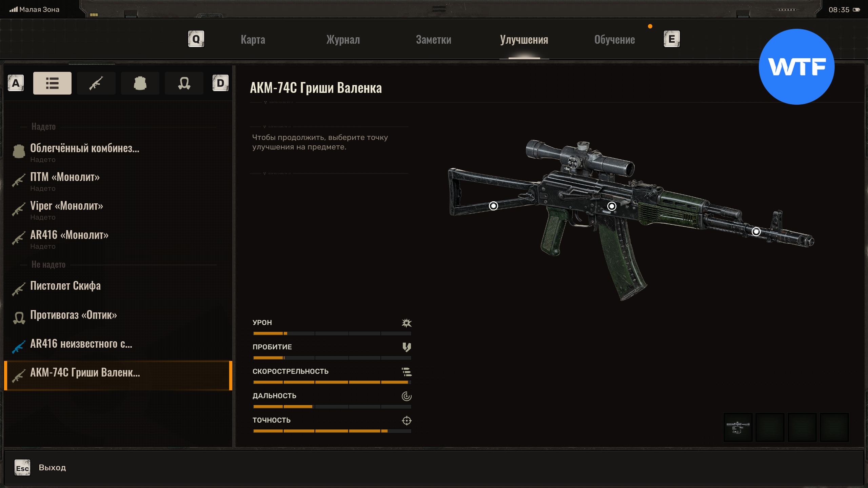Select ПТМ «Монолит» equipped weapon
The width and height of the screenshot is (868, 488).
click(x=65, y=177)
